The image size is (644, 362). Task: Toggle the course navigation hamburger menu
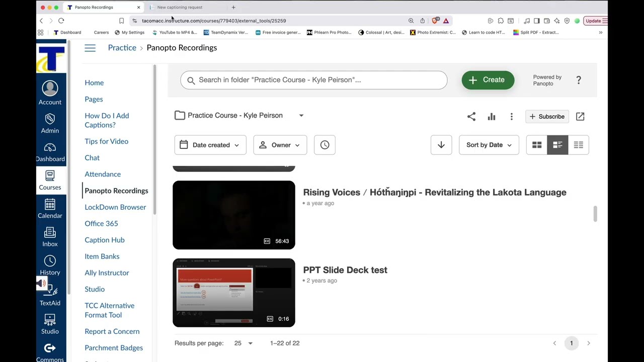tap(90, 48)
